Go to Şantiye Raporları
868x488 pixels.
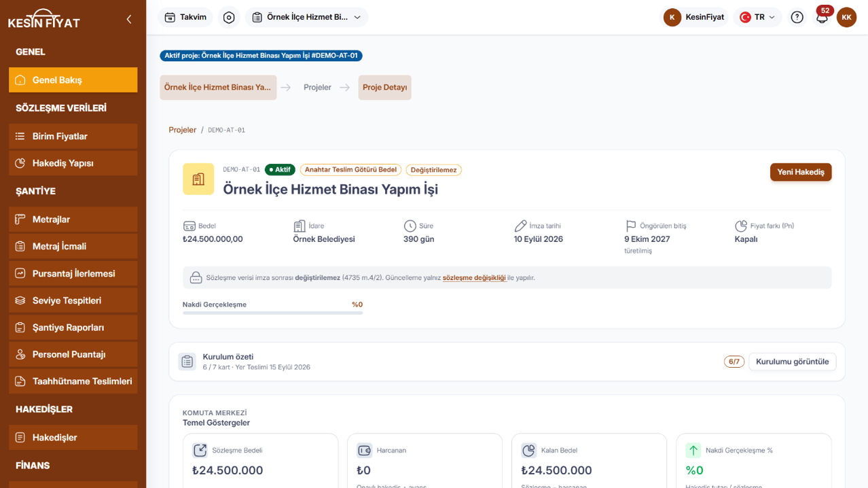(x=73, y=327)
